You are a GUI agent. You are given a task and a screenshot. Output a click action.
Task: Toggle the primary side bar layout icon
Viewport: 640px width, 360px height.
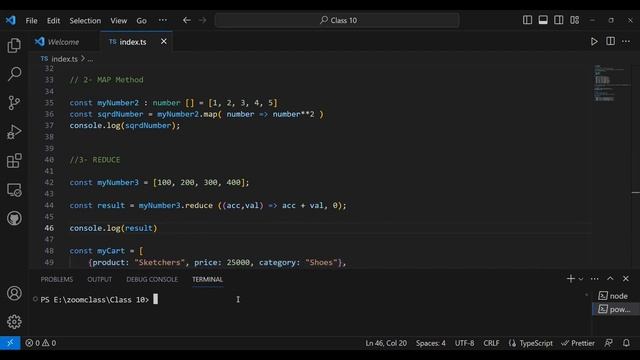pos(527,20)
